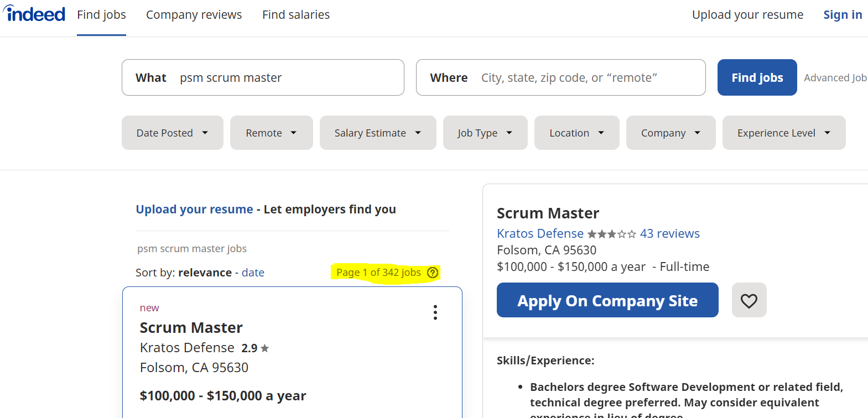868x418 pixels.
Task: Click the relevance sort option
Action: (205, 273)
